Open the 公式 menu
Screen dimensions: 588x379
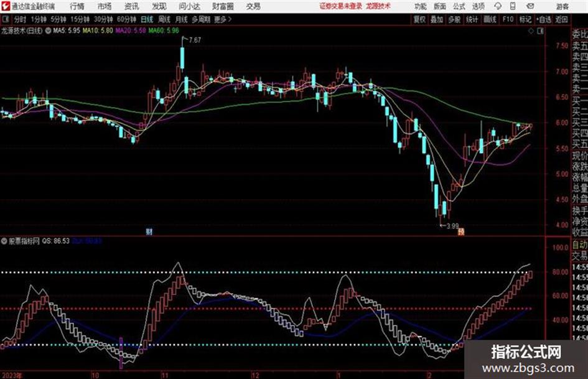(x=459, y=6)
